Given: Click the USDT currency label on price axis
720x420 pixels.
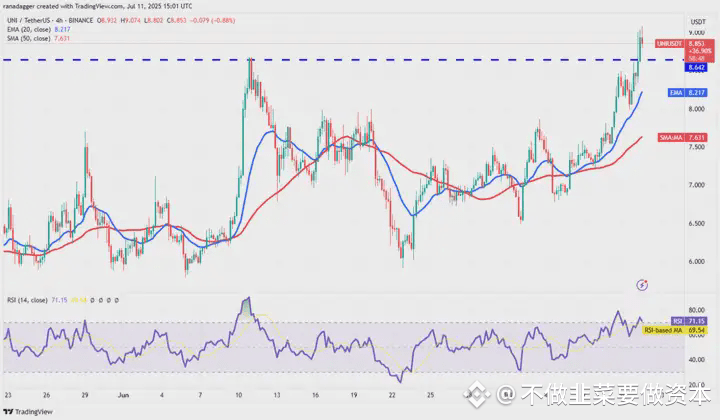Looking at the screenshot, I should pyautogui.click(x=698, y=22).
